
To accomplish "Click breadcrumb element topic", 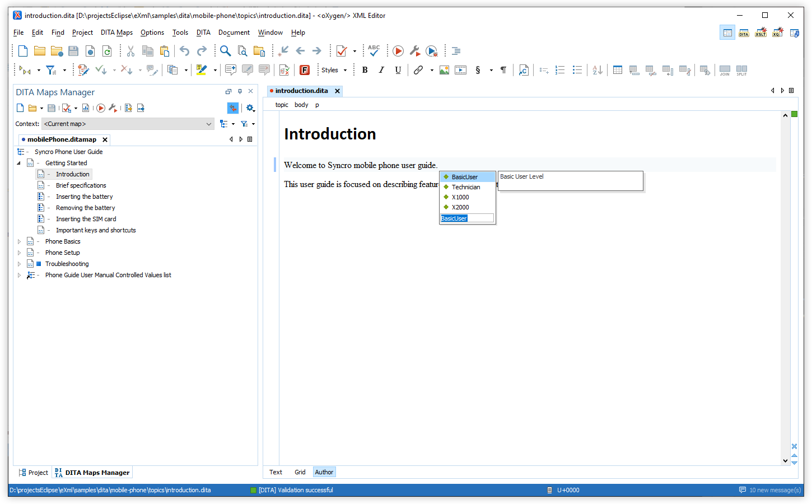I will point(282,105).
